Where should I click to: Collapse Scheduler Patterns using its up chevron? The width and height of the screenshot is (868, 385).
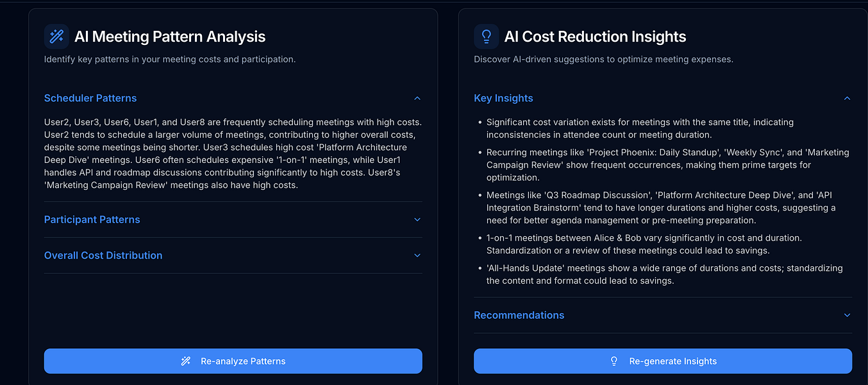(417, 98)
